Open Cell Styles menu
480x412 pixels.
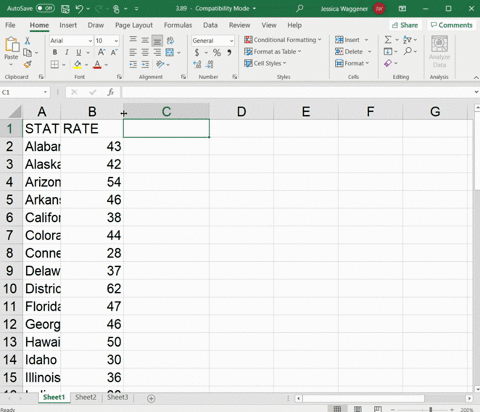[x=265, y=63]
